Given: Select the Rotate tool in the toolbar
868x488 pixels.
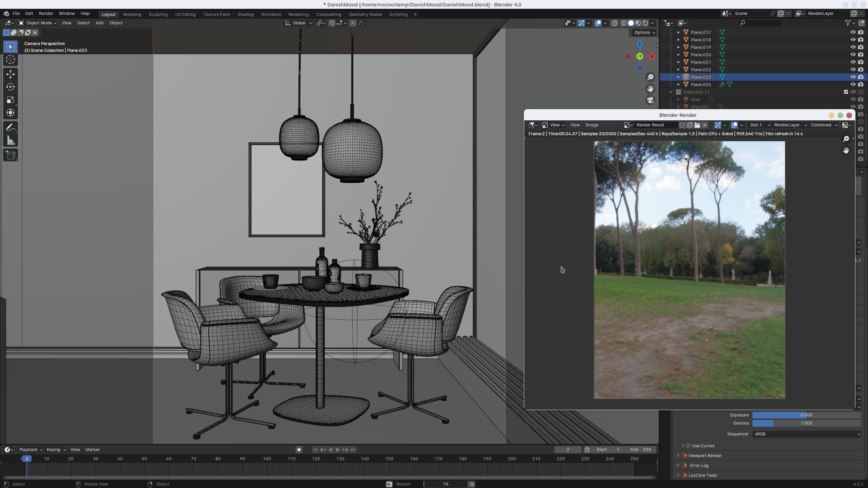Looking at the screenshot, I should point(10,87).
